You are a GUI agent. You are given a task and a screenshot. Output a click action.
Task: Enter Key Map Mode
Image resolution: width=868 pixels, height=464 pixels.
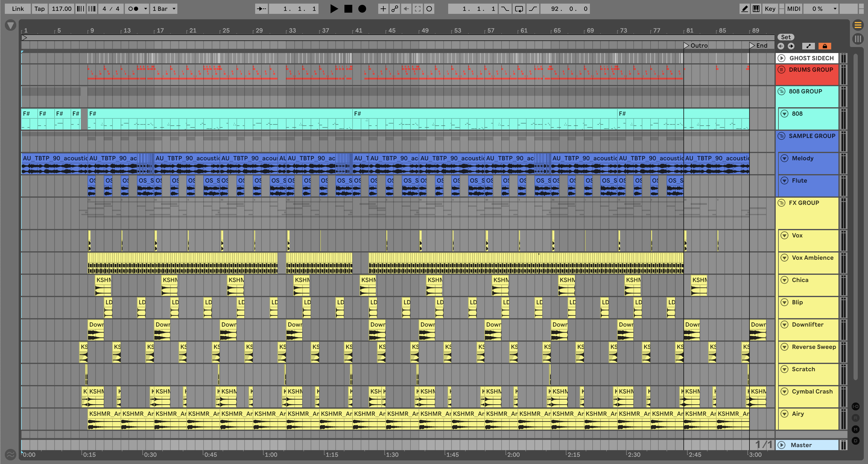[x=770, y=9]
